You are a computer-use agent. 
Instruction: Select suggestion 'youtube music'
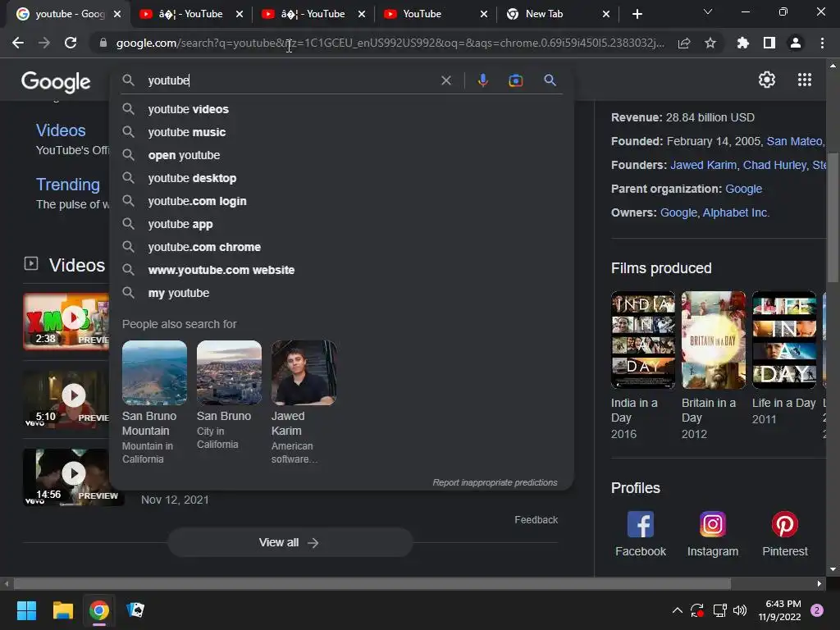pos(342,132)
